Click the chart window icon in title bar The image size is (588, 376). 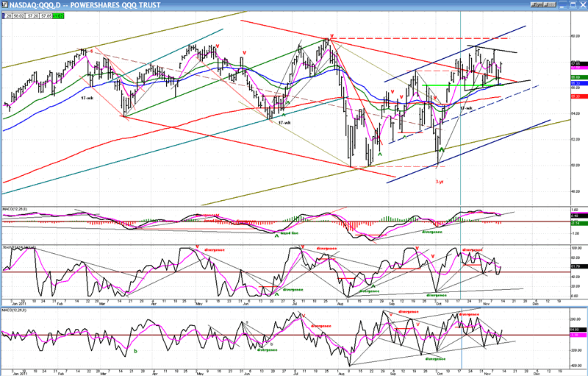(4, 4)
